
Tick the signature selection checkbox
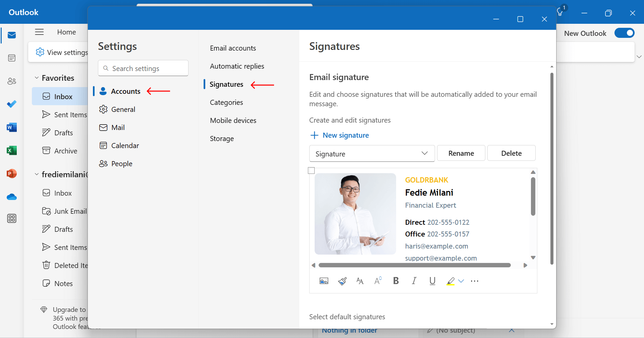point(311,171)
